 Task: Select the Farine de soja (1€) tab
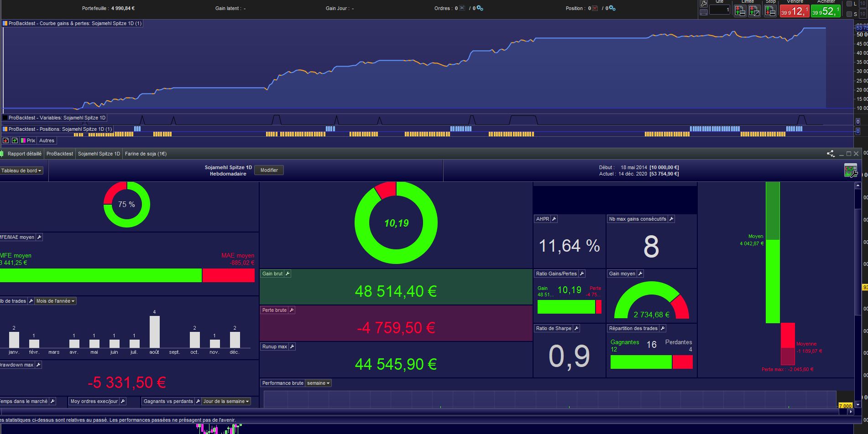click(x=146, y=154)
